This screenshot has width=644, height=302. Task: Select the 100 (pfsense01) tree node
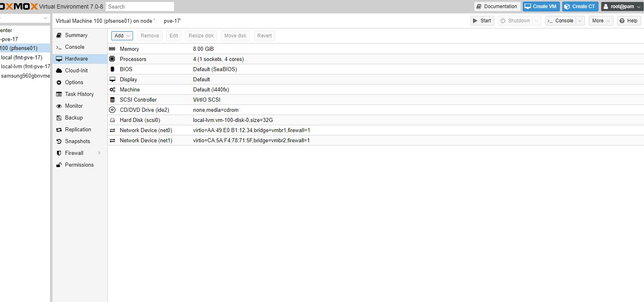click(25, 48)
